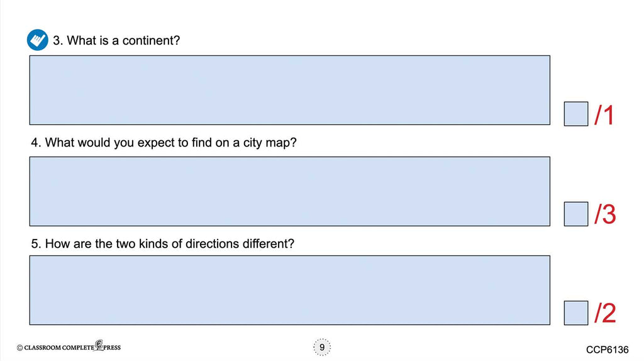
Task: Select the small score box next to /1
Action: [x=575, y=114]
